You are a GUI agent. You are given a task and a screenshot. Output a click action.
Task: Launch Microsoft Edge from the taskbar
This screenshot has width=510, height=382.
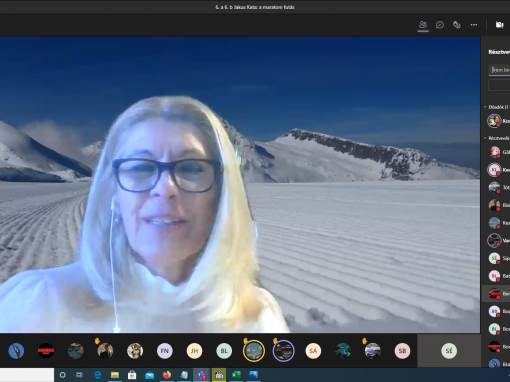click(x=97, y=375)
